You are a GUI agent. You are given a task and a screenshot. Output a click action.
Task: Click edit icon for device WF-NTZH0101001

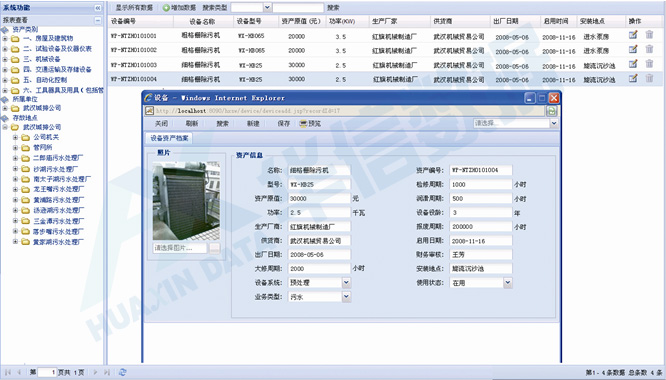(x=633, y=35)
